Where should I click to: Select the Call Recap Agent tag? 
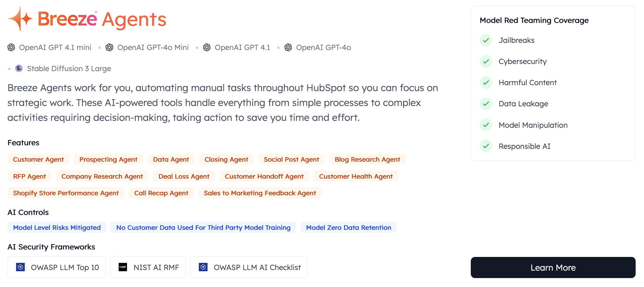161,193
